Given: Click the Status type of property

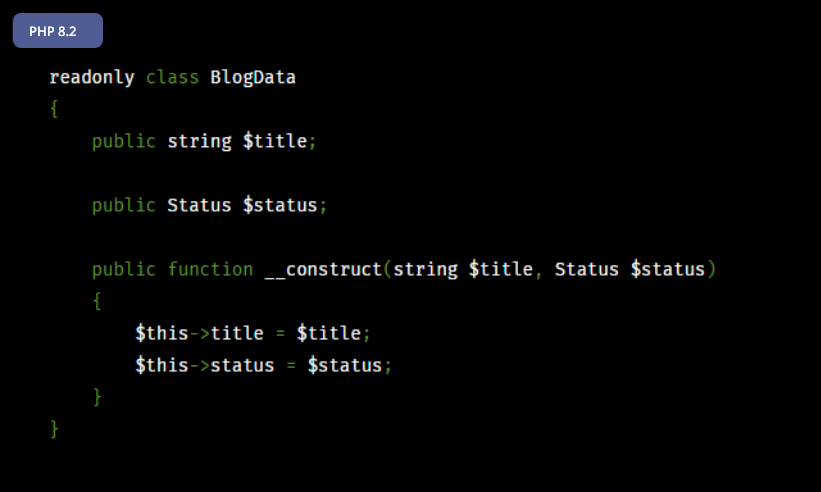Looking at the screenshot, I should click(199, 205).
